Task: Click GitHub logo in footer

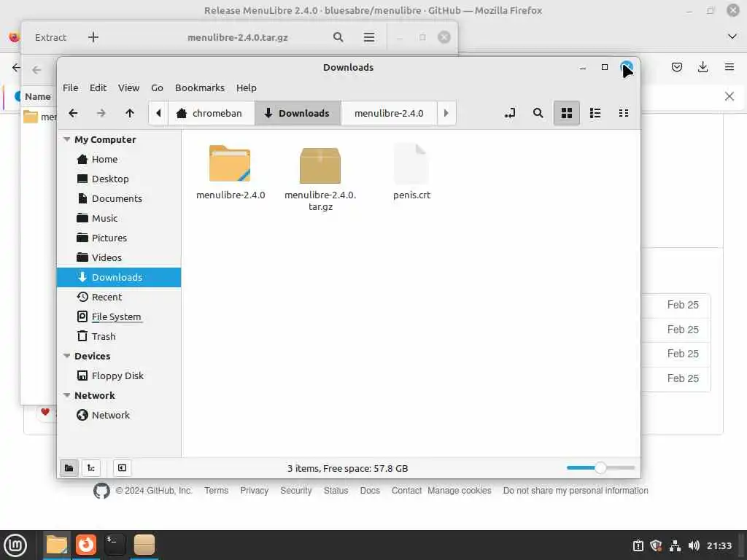Action: tap(101, 491)
